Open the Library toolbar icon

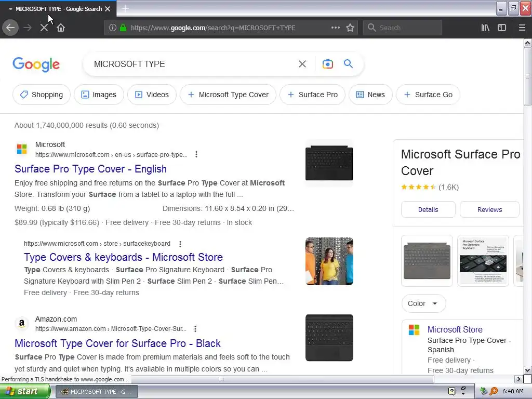tap(485, 28)
